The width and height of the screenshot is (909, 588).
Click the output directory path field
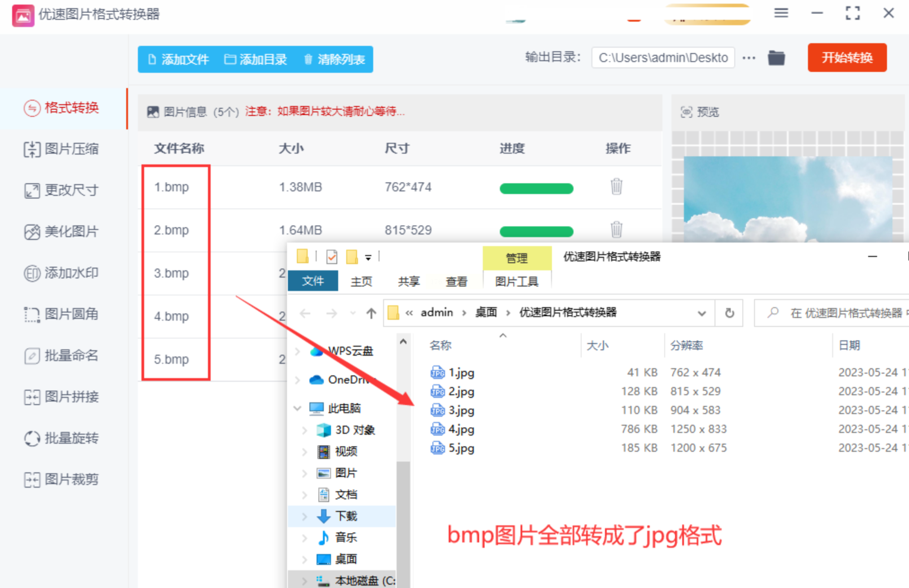coord(662,58)
